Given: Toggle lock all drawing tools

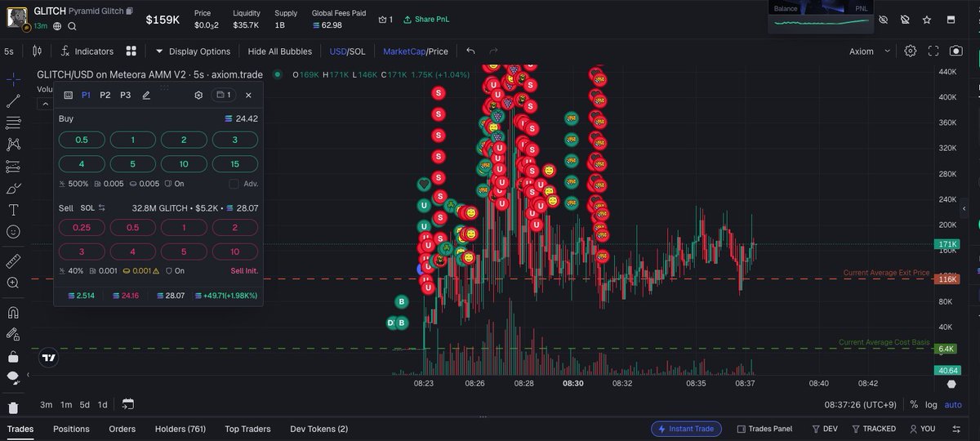Looking at the screenshot, I should pyautogui.click(x=13, y=356).
